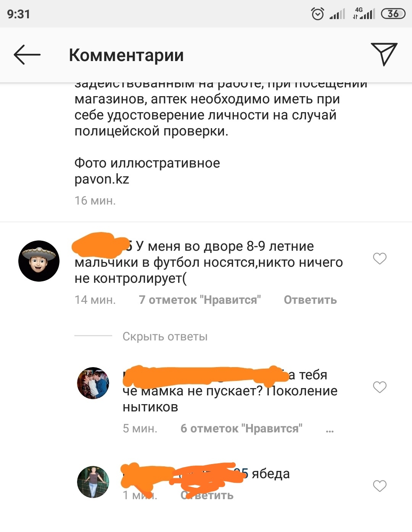Reply to the football comment with "Ответить"
The image size is (412, 532).
310,300
